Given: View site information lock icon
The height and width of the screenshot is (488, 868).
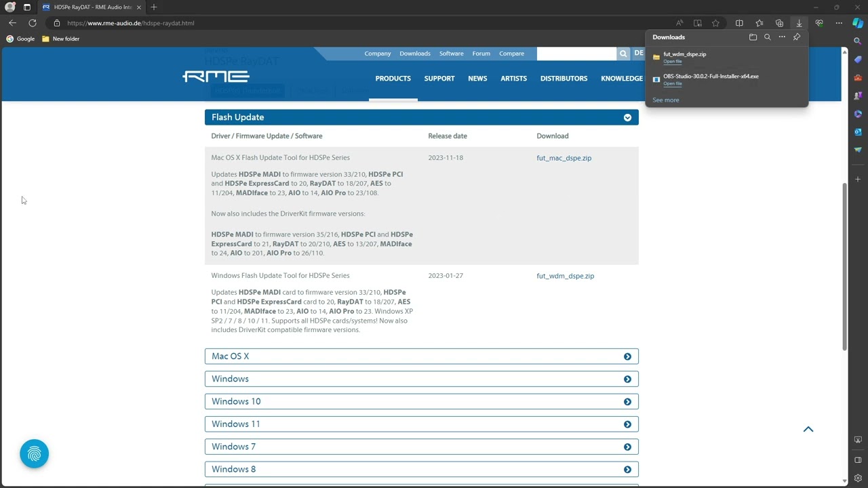Looking at the screenshot, I should (57, 23).
